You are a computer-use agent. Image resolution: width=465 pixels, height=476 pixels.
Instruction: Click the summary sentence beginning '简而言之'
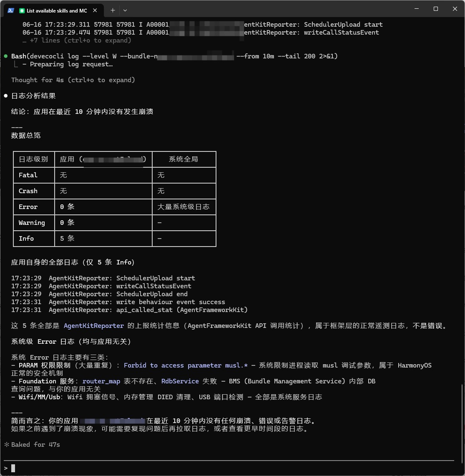[x=164, y=421]
